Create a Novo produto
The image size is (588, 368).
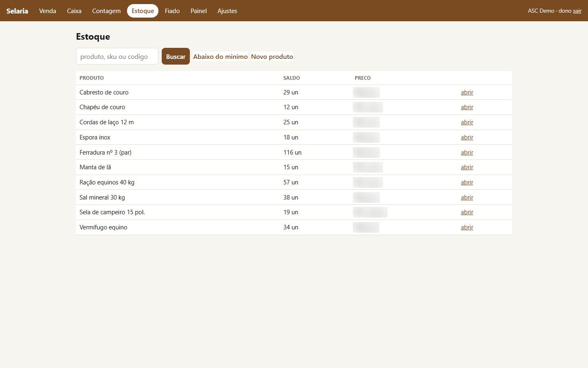272,56
